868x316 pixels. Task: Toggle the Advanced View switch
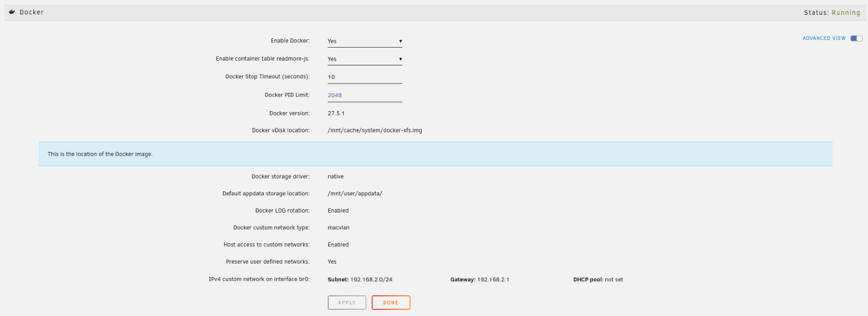tap(857, 38)
